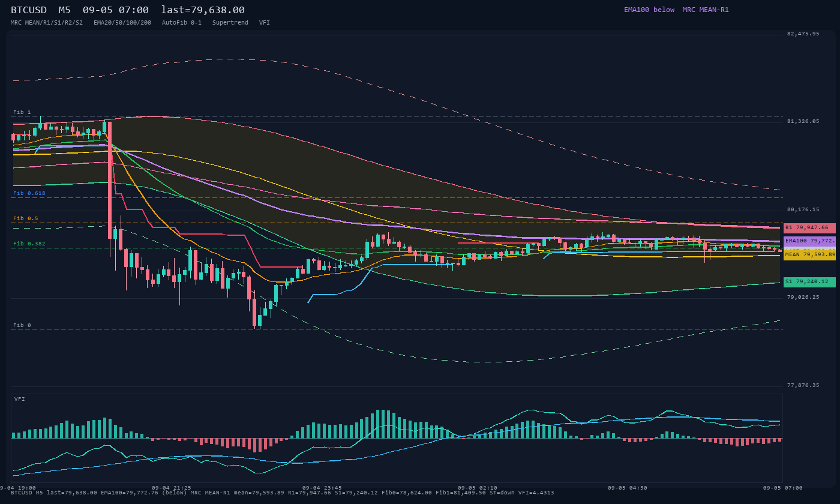Click the "MRC MEAN/R1/S1/R2/S2" indicator legend entry
Viewport: 840px width, 504px height.
[47, 23]
